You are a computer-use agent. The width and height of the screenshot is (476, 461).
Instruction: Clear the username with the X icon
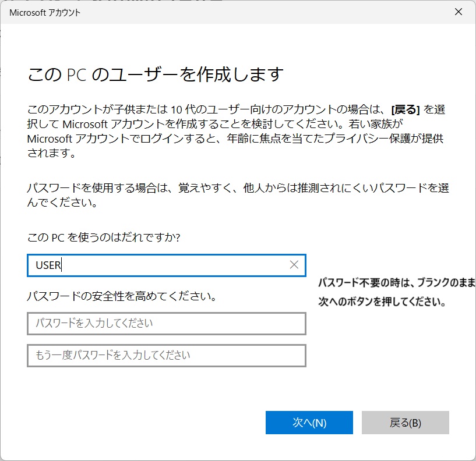click(x=294, y=265)
